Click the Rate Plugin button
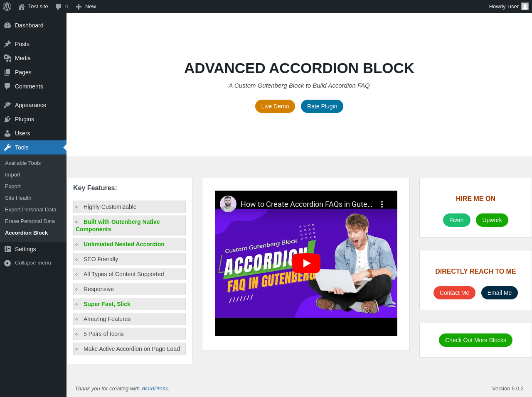532x397 pixels. coord(322,106)
